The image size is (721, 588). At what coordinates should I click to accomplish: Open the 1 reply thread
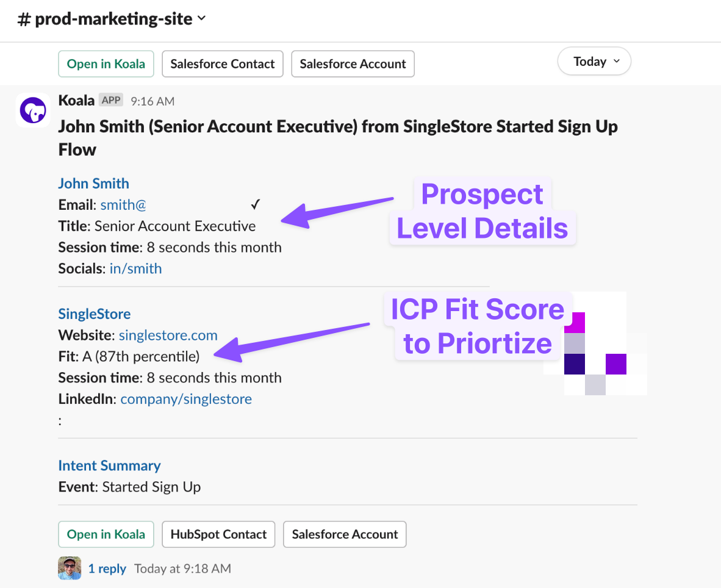click(107, 568)
